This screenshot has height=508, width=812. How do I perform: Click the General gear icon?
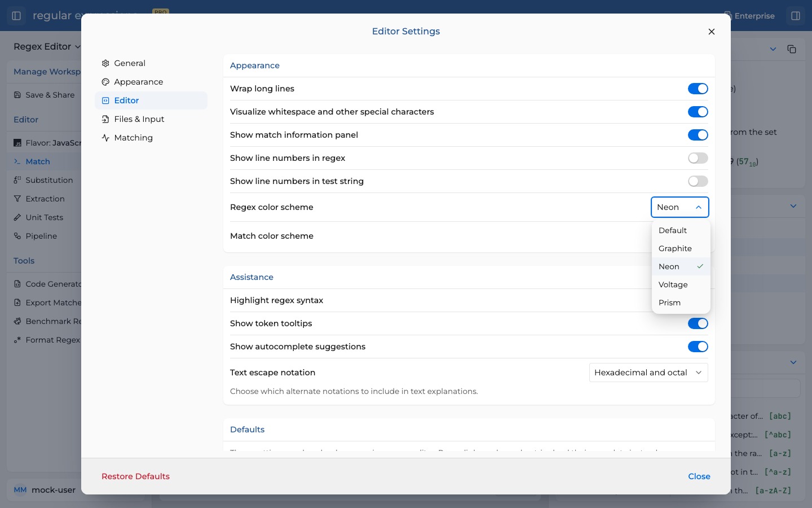[x=105, y=63]
